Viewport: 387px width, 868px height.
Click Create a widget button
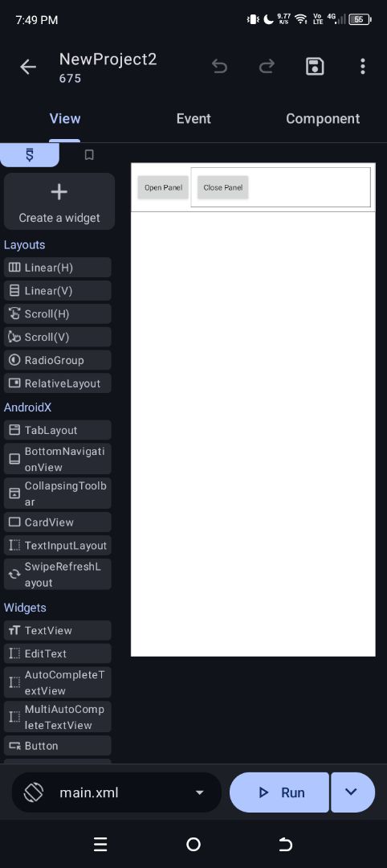pos(59,202)
